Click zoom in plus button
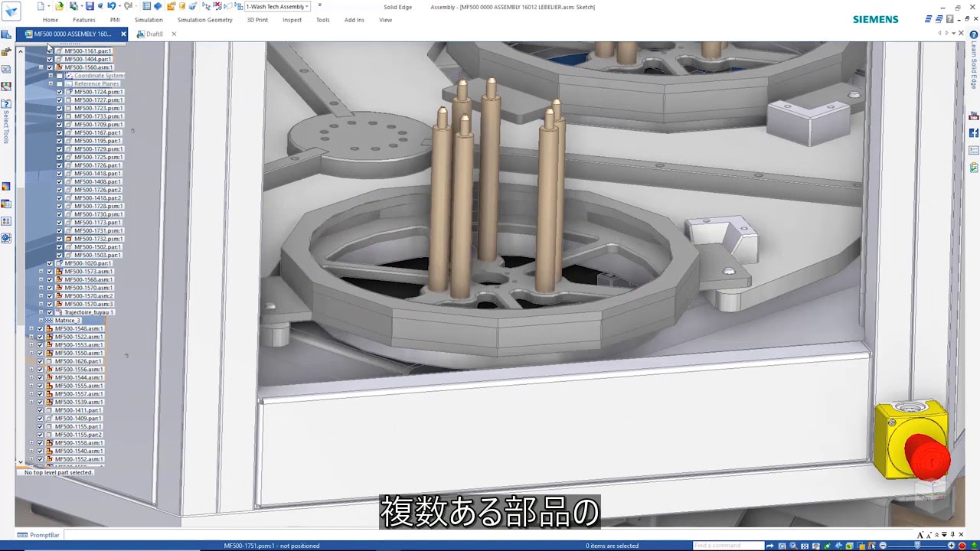The image size is (980, 551). point(952,546)
